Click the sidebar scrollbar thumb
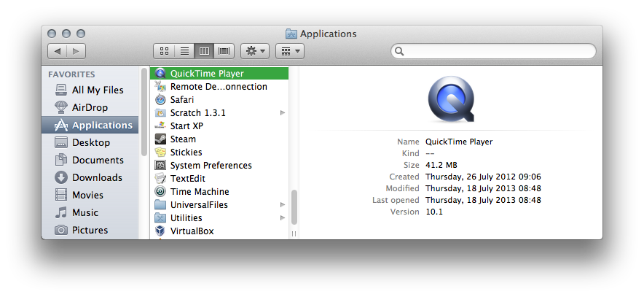Image resolution: width=644 pixels, height=297 pixels. click(144, 112)
